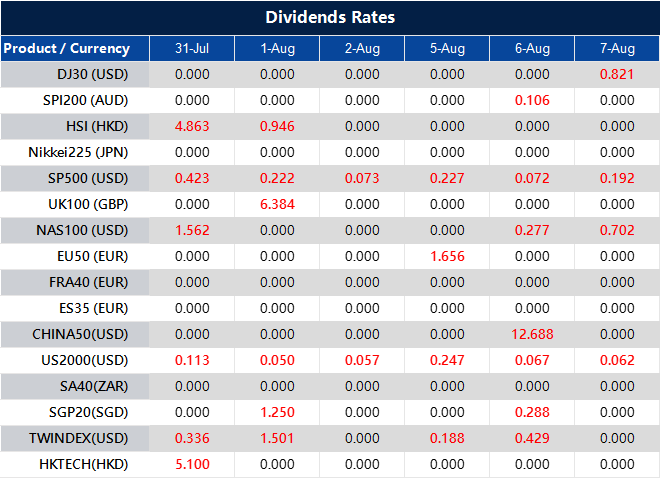Select the 1-Aug column header

tap(277, 48)
